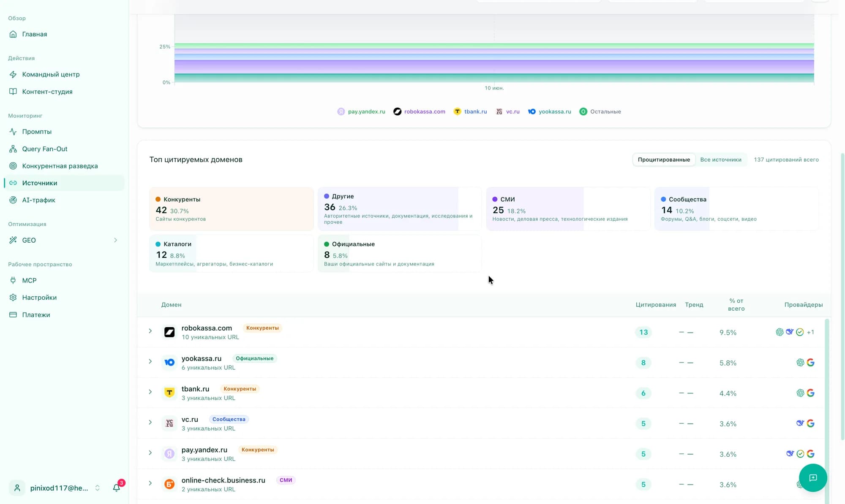This screenshot has height=504, width=845.
Task: Expand the robokassa.com row
Action: point(150,331)
